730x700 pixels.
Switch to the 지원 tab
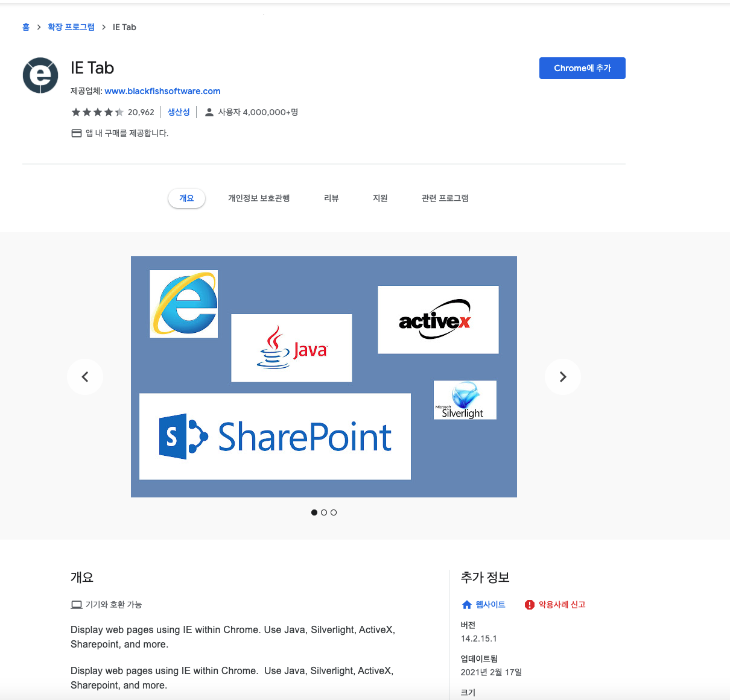380,198
